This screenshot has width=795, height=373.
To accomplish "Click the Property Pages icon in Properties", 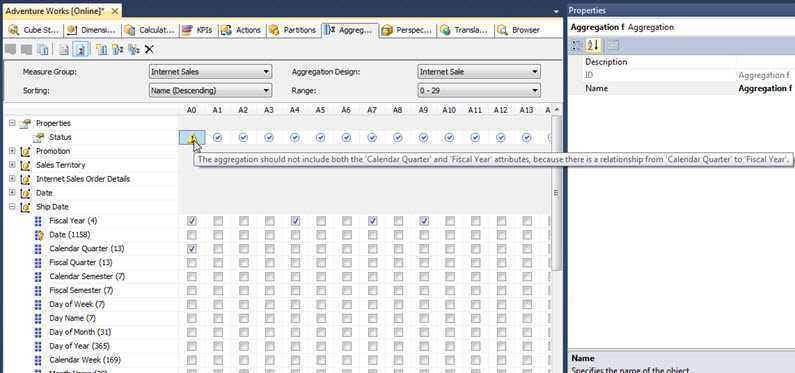I will click(x=613, y=46).
